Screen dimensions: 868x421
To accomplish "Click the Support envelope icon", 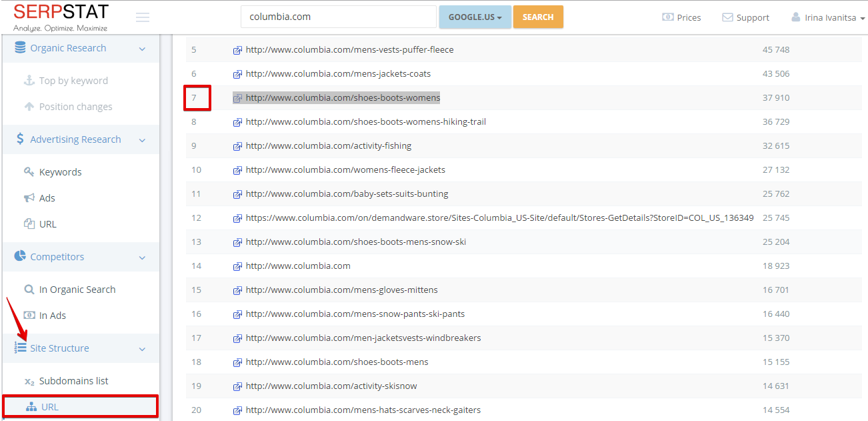I will point(727,17).
